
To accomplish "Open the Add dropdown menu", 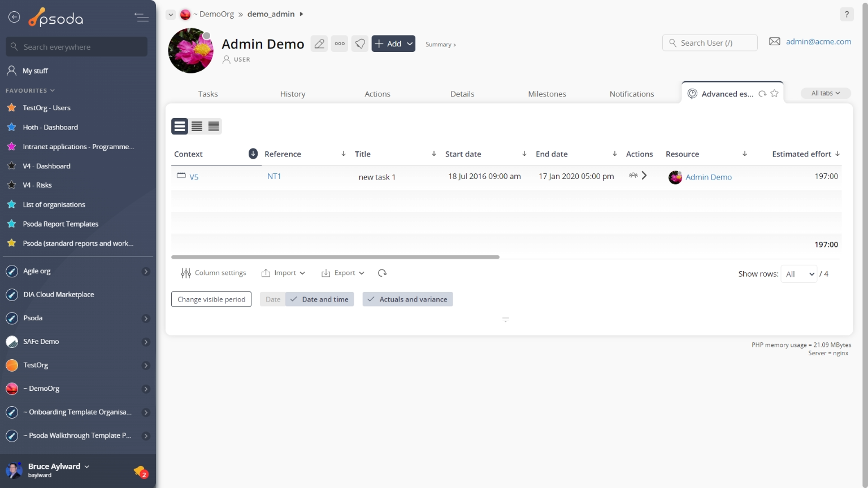I will coord(393,43).
